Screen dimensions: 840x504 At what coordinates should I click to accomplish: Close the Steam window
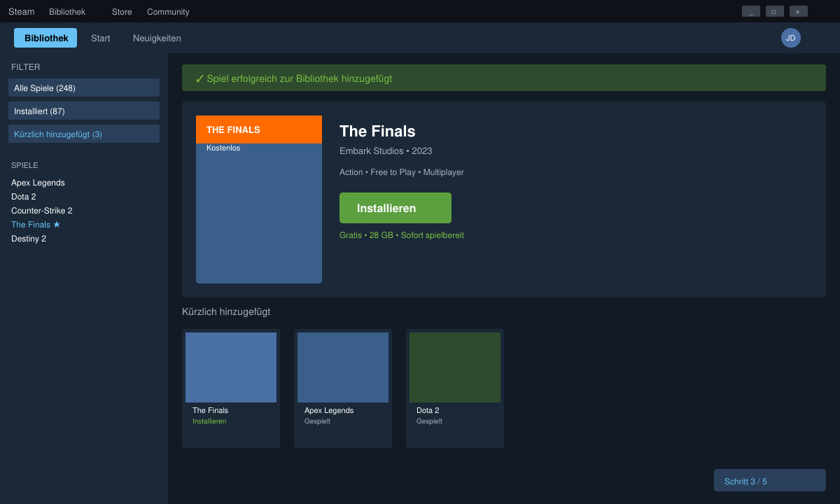(x=799, y=11)
